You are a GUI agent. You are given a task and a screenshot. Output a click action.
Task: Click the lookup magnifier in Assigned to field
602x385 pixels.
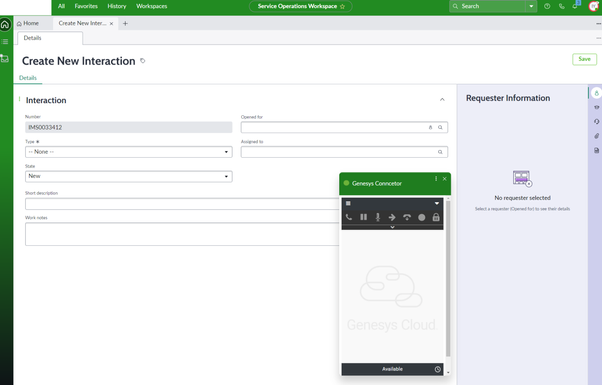tap(440, 152)
